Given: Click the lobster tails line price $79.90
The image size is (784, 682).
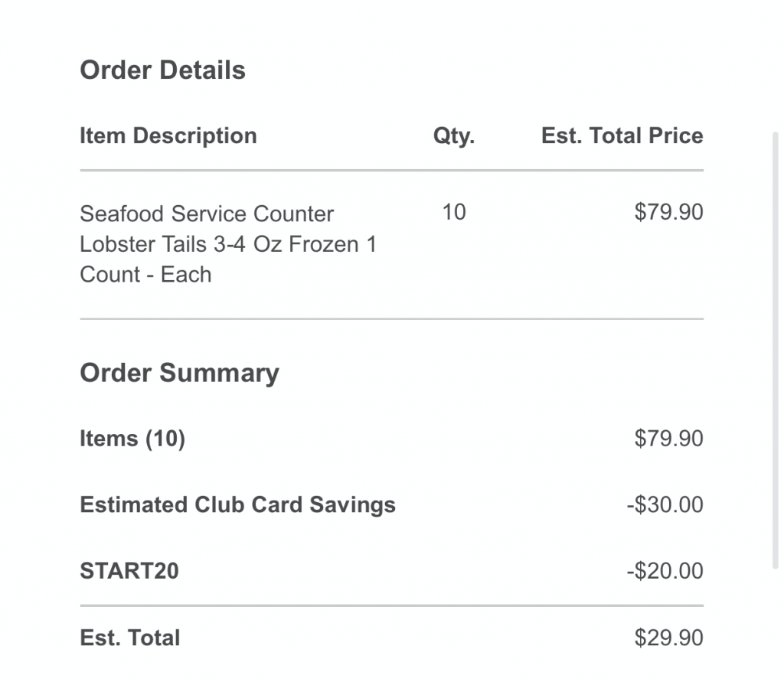Looking at the screenshot, I should 668,212.
